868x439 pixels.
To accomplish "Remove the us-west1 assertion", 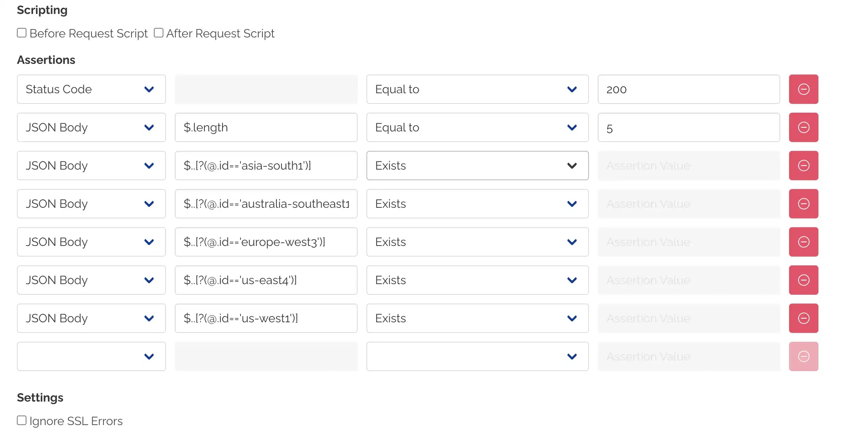I will [x=803, y=318].
